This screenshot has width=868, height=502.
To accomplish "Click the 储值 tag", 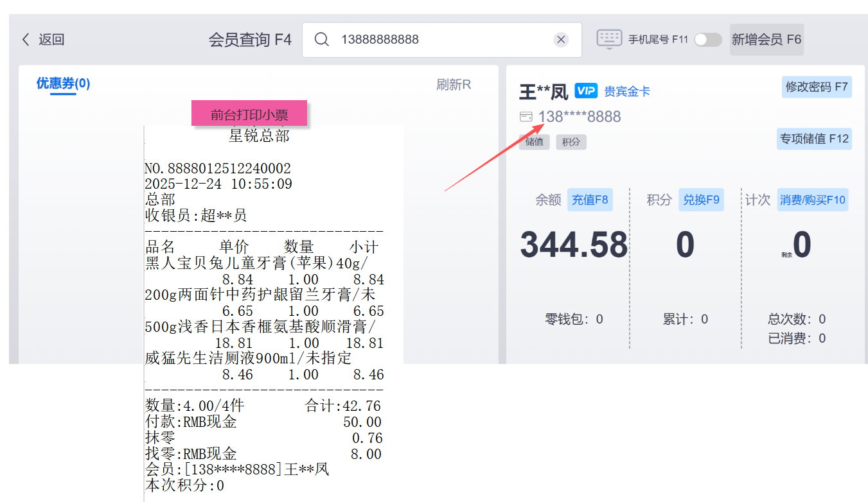I will (x=534, y=142).
